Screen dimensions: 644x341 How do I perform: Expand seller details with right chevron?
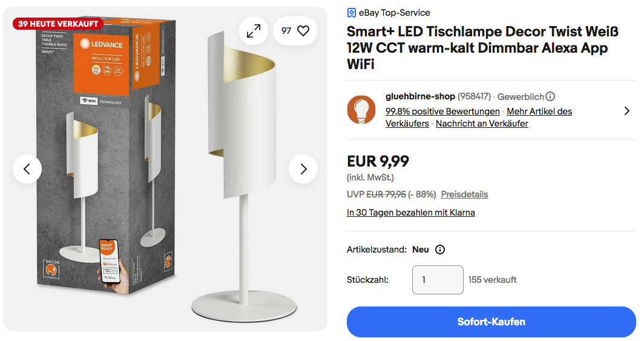(x=626, y=111)
